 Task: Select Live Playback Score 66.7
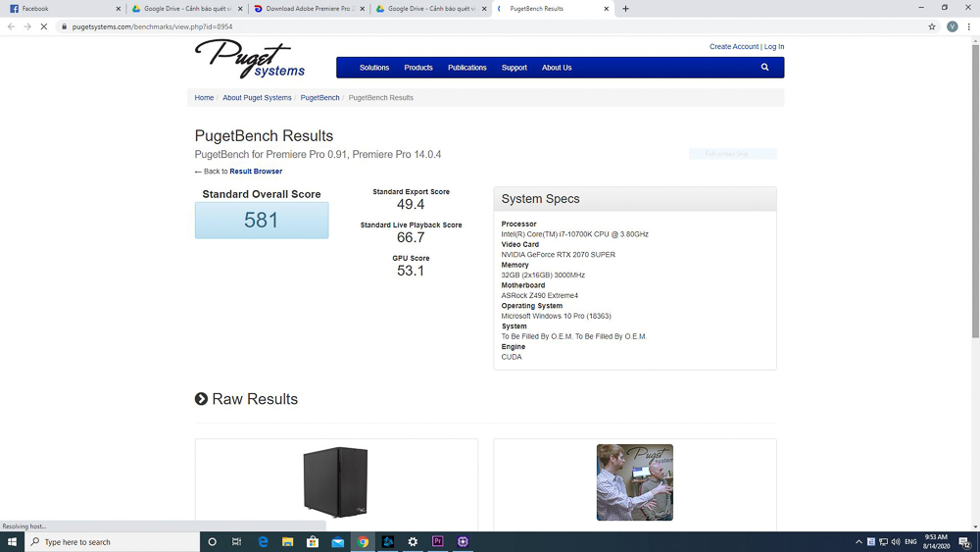[411, 237]
